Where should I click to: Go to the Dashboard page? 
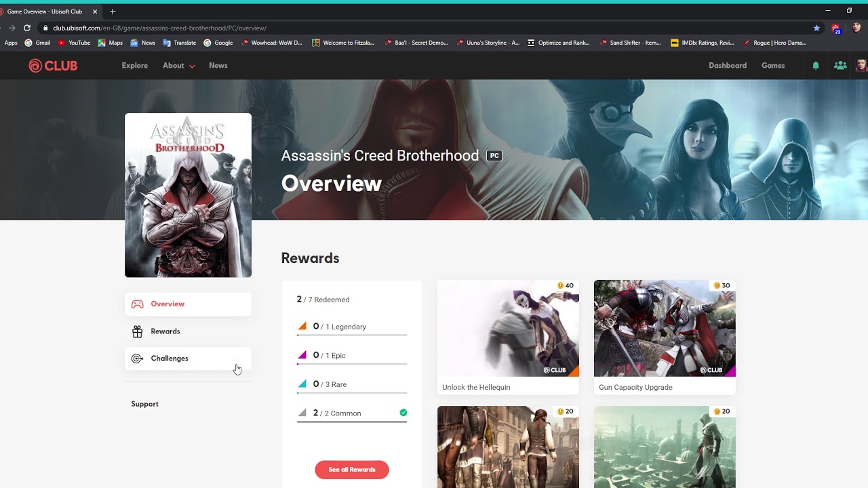(x=727, y=66)
